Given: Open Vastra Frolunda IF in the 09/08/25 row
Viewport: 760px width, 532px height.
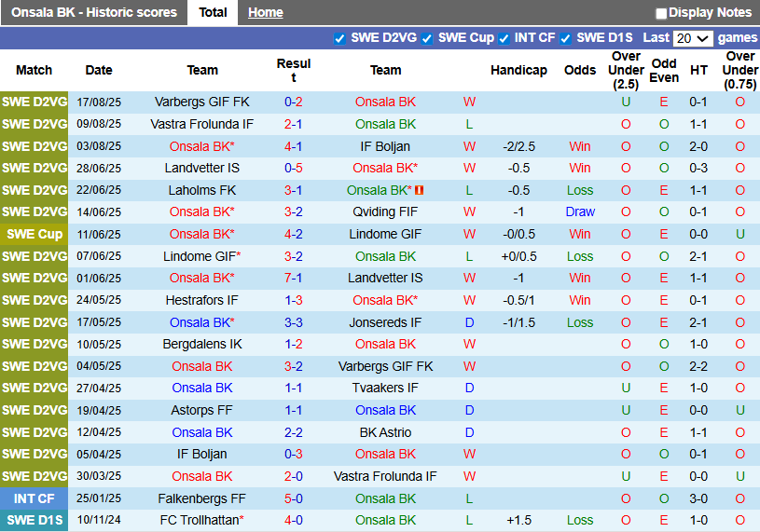Looking at the screenshot, I should coord(202,125).
